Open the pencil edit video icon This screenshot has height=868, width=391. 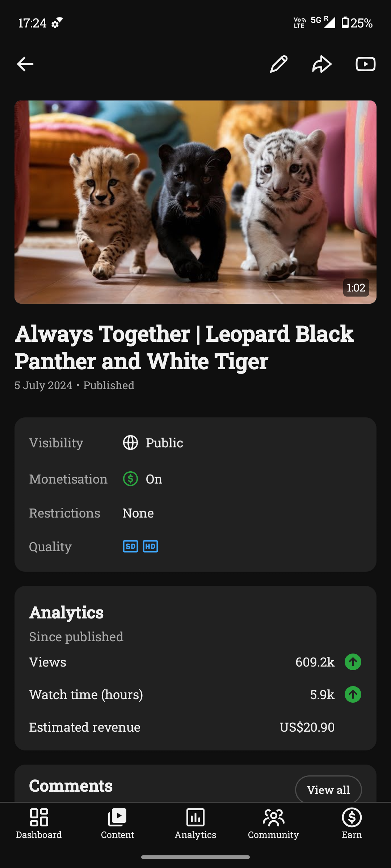[278, 64]
